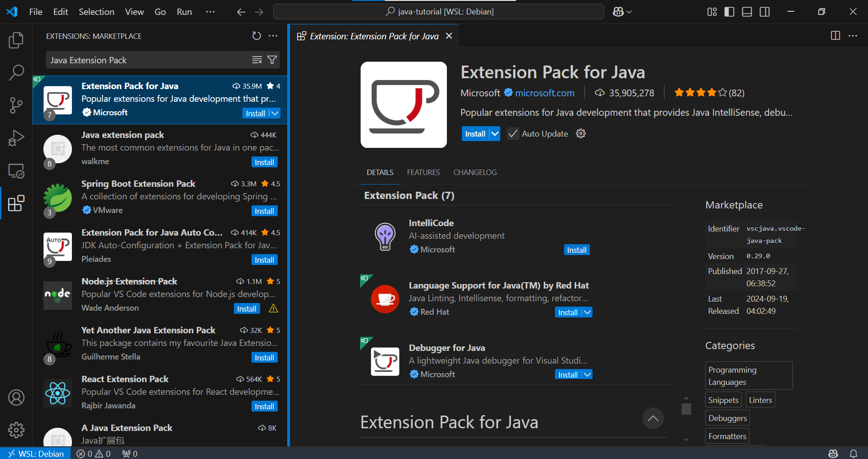Install Spring Boot Extension Pack
This screenshot has width=868, height=459.
[x=264, y=211]
